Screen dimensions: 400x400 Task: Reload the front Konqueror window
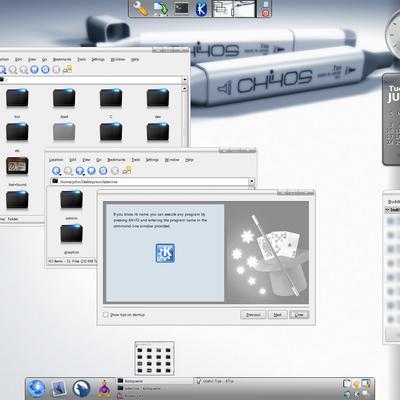[x=103, y=171]
